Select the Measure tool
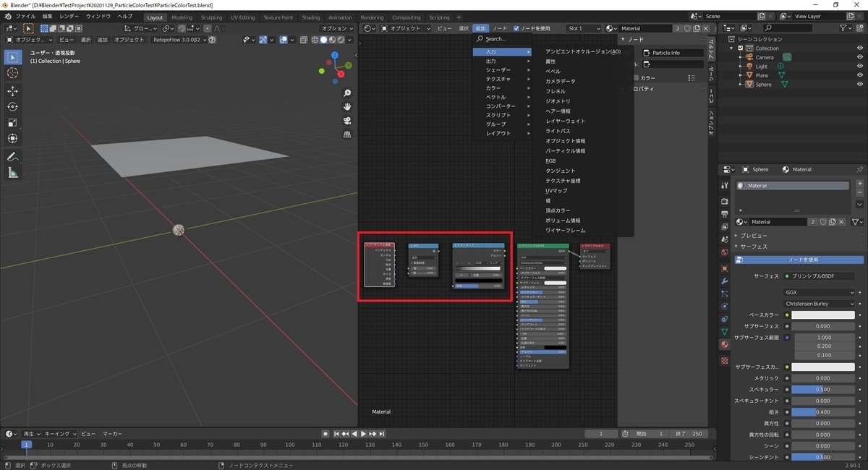Screen dimensions: 868x470 point(13,173)
